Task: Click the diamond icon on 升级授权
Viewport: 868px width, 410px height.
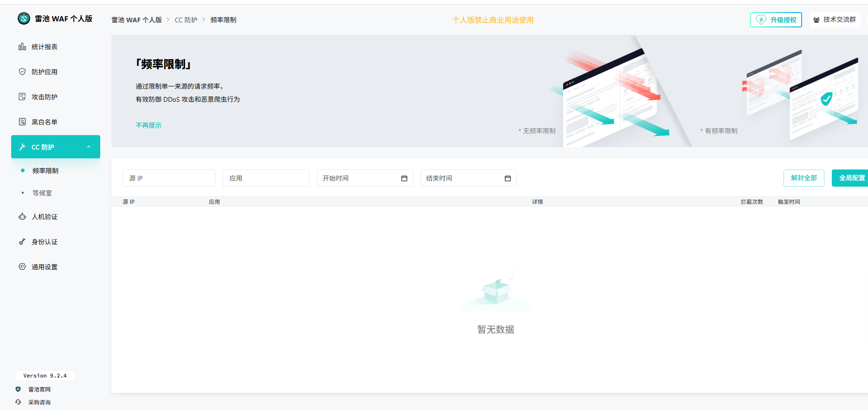Action: coord(761,20)
